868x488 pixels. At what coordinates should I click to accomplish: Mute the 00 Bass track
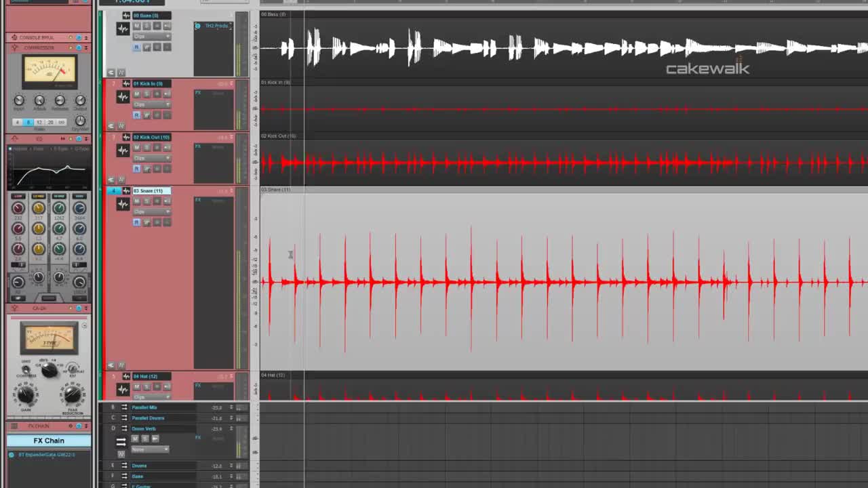(136, 26)
